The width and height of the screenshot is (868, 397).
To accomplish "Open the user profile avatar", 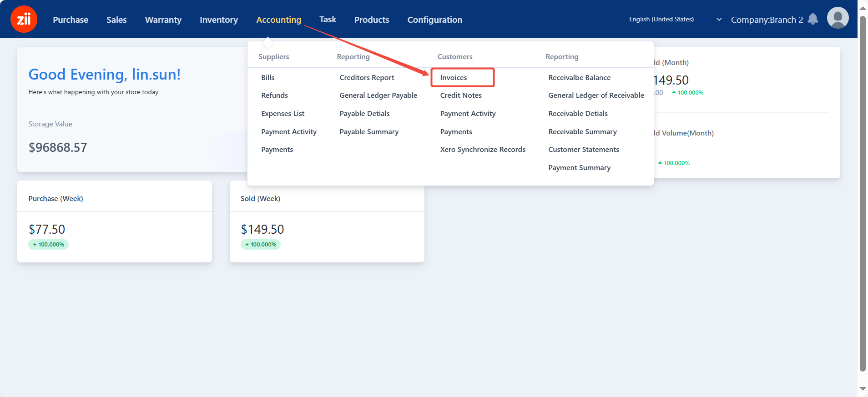I will [838, 18].
